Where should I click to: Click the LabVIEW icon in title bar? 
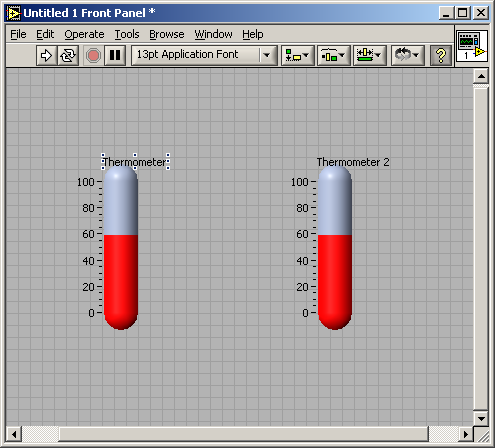pos(14,13)
